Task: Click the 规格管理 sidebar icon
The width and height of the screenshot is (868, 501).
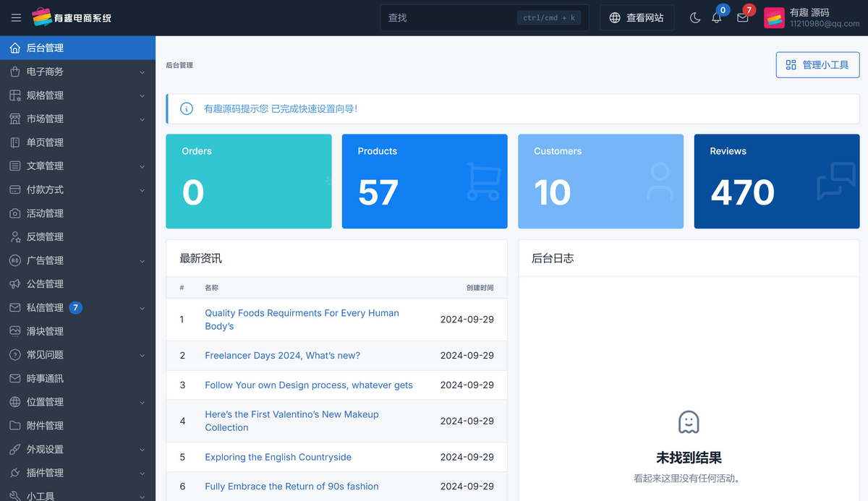Action: (15, 95)
